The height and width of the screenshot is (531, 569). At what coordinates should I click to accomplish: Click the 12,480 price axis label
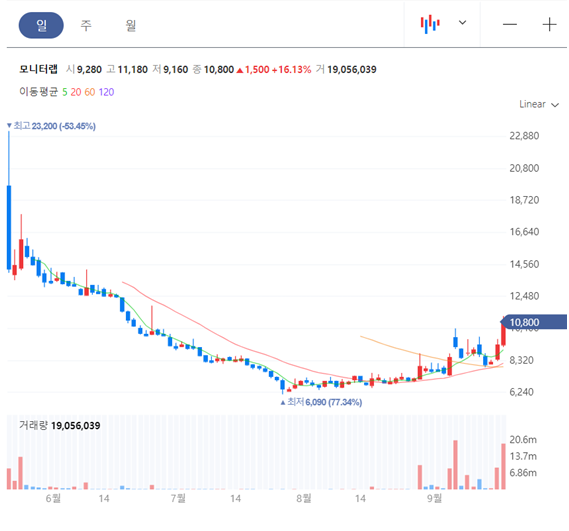(524, 296)
